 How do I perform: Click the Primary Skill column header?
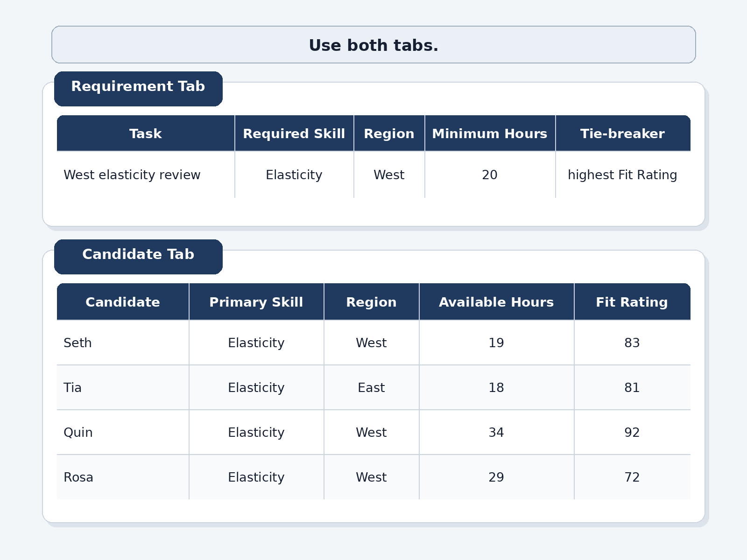click(256, 302)
